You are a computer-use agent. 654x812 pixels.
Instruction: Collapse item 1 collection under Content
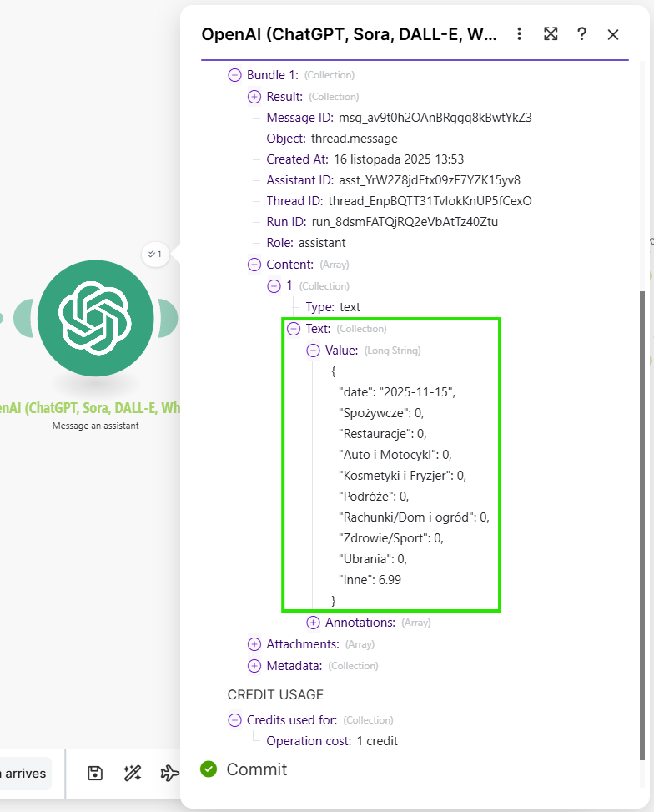pos(274,286)
